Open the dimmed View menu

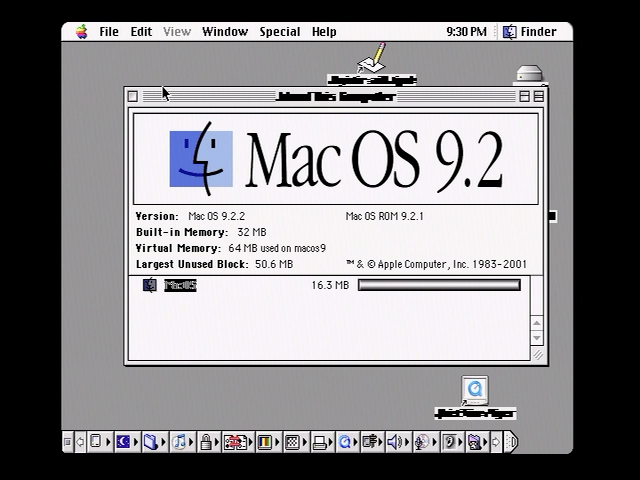[x=177, y=32]
